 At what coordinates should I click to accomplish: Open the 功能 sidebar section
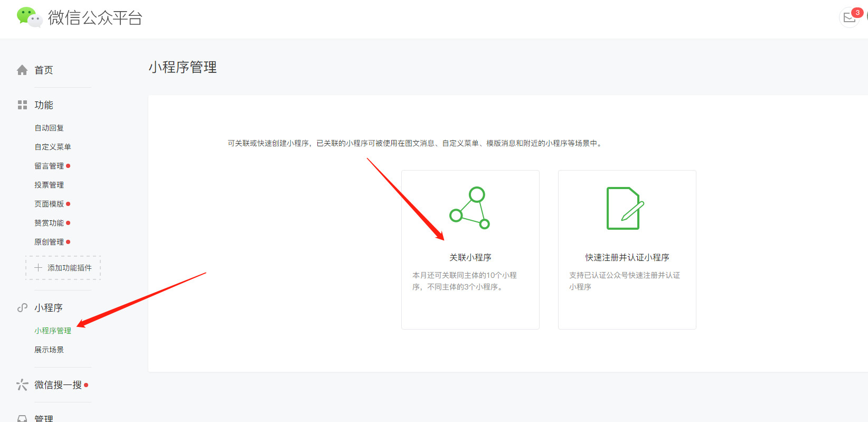coord(44,105)
